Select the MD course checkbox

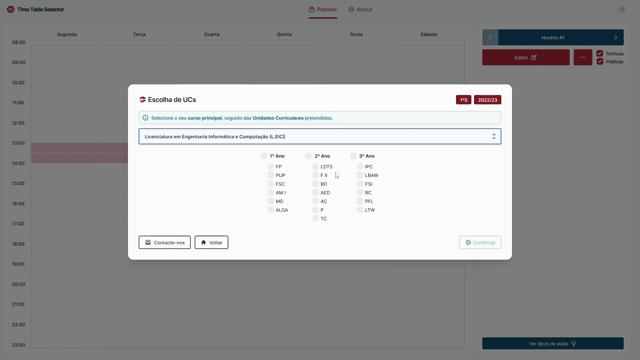270,201
